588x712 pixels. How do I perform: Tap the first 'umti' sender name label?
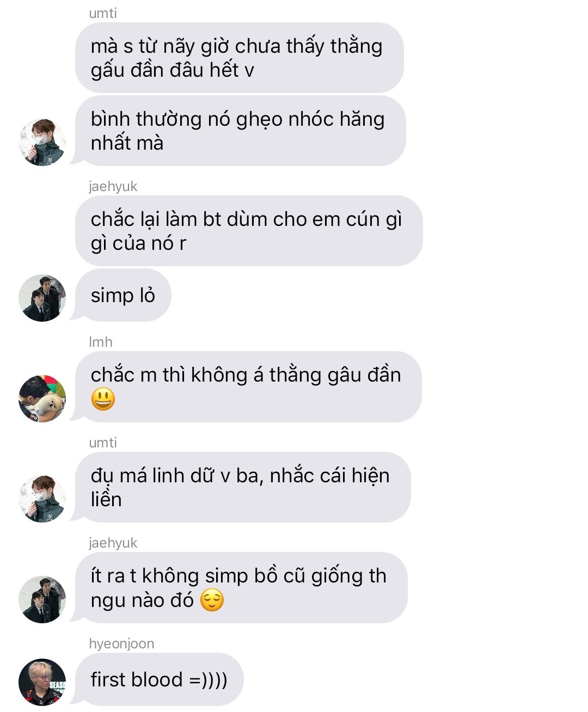tap(103, 13)
